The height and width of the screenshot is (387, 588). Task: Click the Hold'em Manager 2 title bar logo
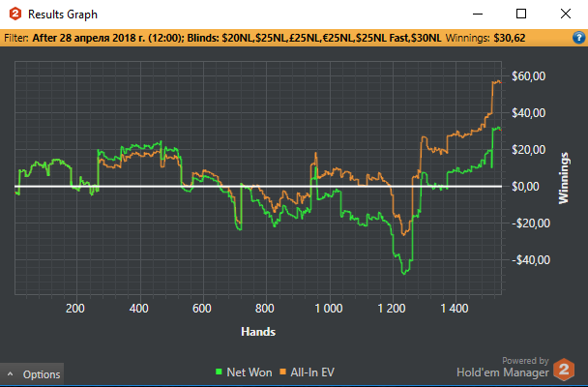pyautogui.click(x=15, y=15)
